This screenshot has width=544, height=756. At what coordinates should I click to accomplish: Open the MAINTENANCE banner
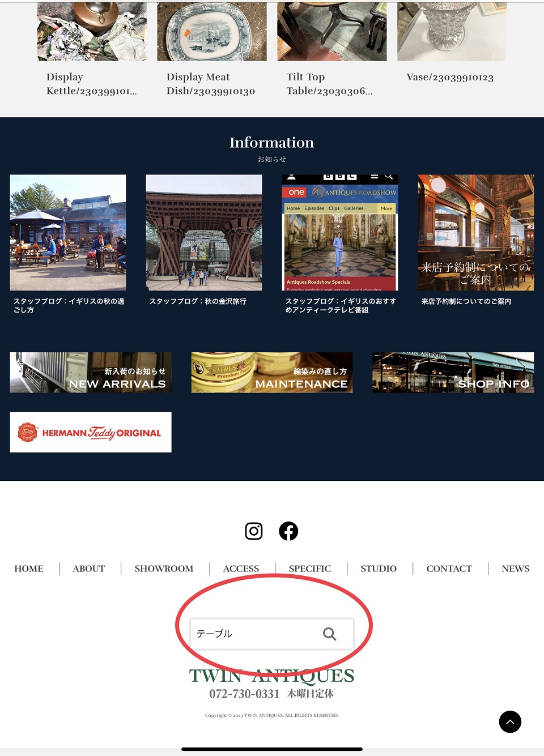(x=272, y=373)
